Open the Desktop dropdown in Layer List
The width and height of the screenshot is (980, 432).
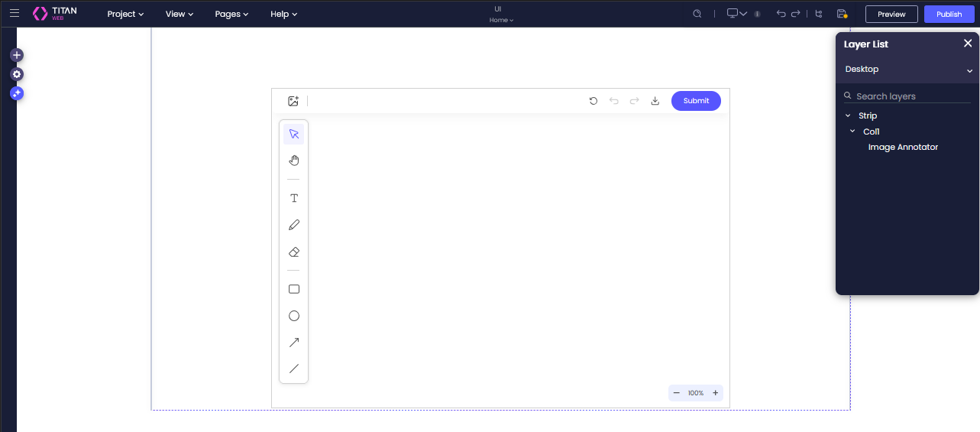coord(907,70)
